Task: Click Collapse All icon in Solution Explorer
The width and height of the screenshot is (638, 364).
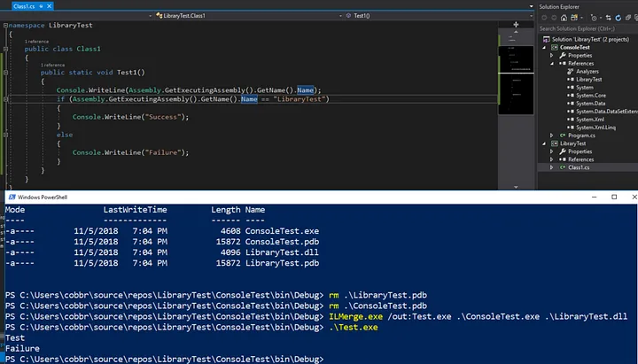Action: coord(628,18)
